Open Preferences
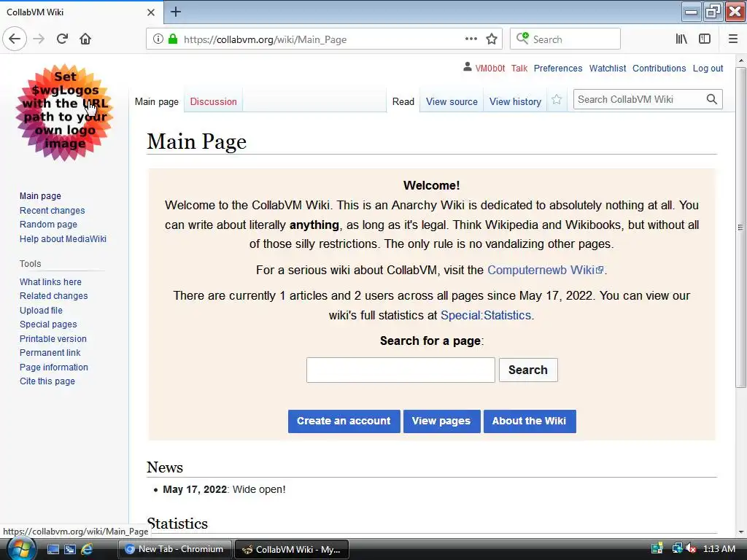Image resolution: width=747 pixels, height=560 pixels. (x=558, y=68)
